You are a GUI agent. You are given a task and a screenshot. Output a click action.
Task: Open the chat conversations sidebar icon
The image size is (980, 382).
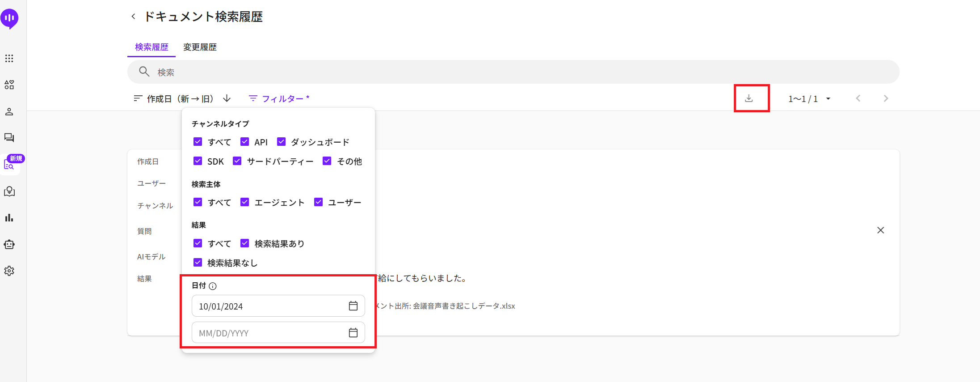[x=9, y=138]
